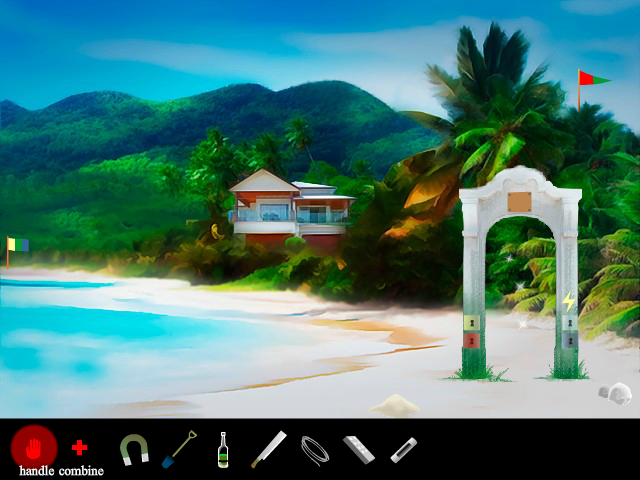Viewport: 640px width, 480px height.
Task: Click the light gray keyhole lock on right pillar
Action: (570, 323)
